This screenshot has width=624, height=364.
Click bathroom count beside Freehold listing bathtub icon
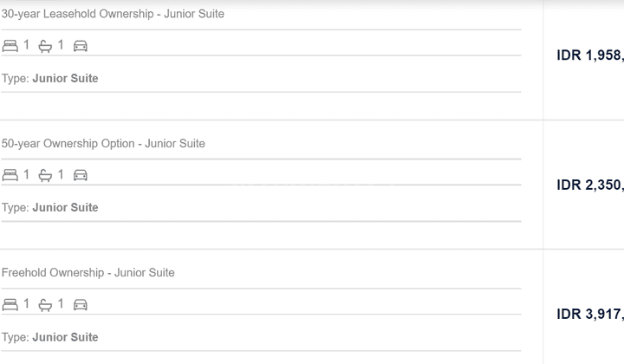61,304
